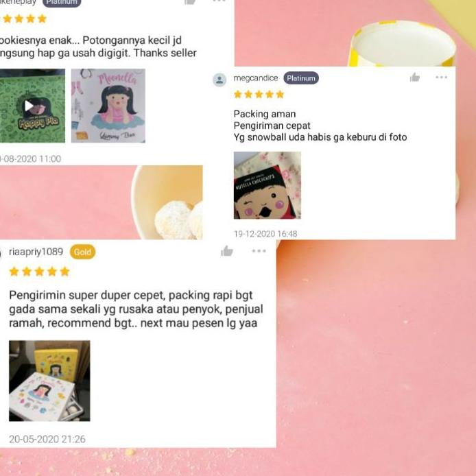Open the Nutella Chocochips review photo
Screen dimensions: 476x476
pos(267,185)
